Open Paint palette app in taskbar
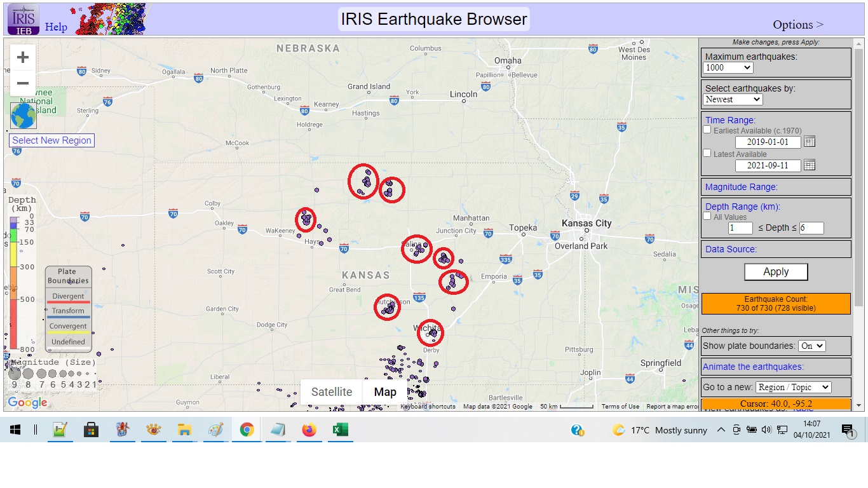Image resolution: width=868 pixels, height=488 pixels. pyautogui.click(x=215, y=430)
